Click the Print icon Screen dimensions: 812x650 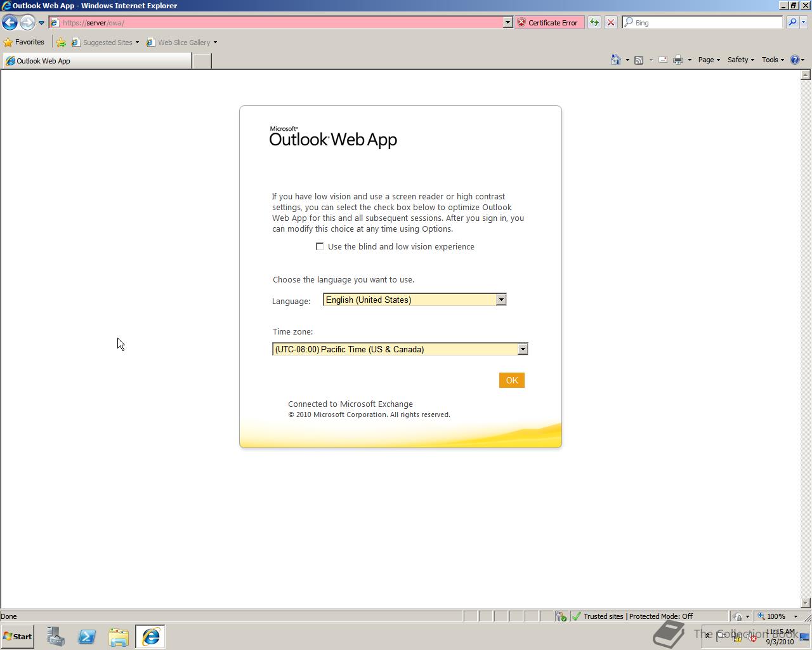pyautogui.click(x=678, y=60)
